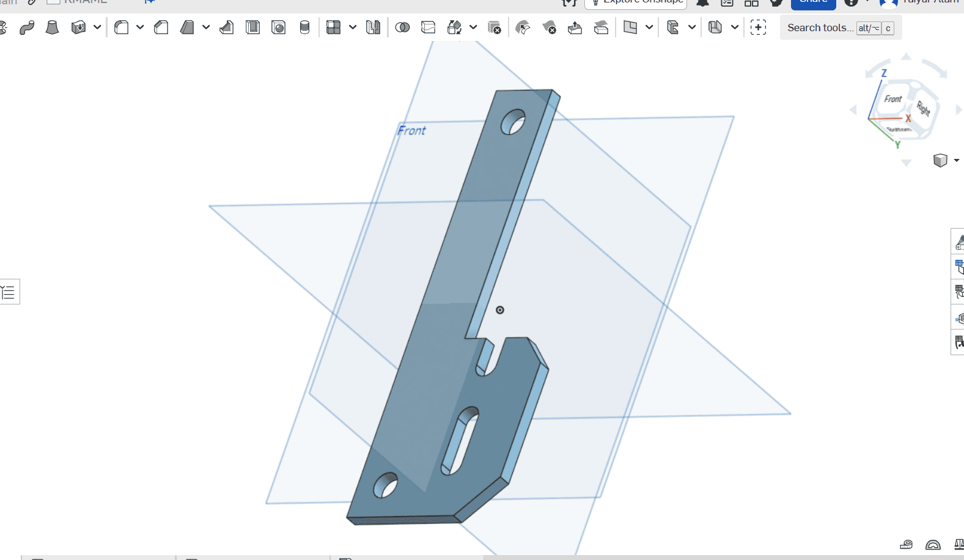This screenshot has width=964, height=560.
Task: Select the Shell tool
Action: coord(252,28)
